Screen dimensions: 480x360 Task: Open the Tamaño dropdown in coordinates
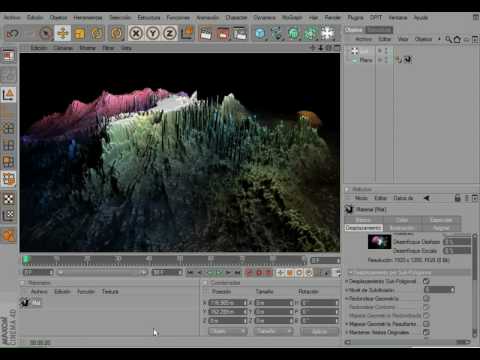click(273, 331)
